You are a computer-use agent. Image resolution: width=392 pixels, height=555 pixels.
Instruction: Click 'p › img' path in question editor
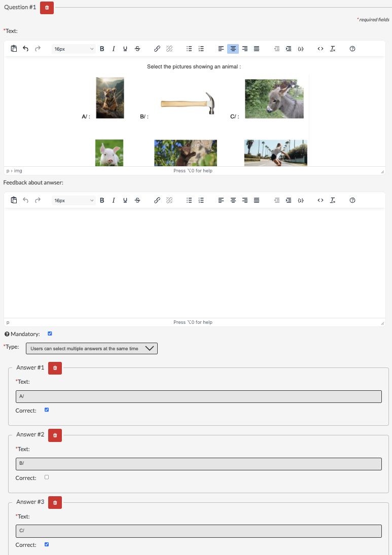point(14,171)
